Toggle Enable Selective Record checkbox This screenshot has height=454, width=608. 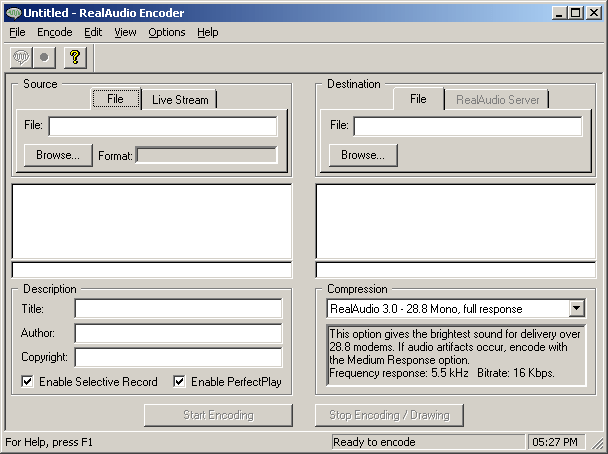27,381
